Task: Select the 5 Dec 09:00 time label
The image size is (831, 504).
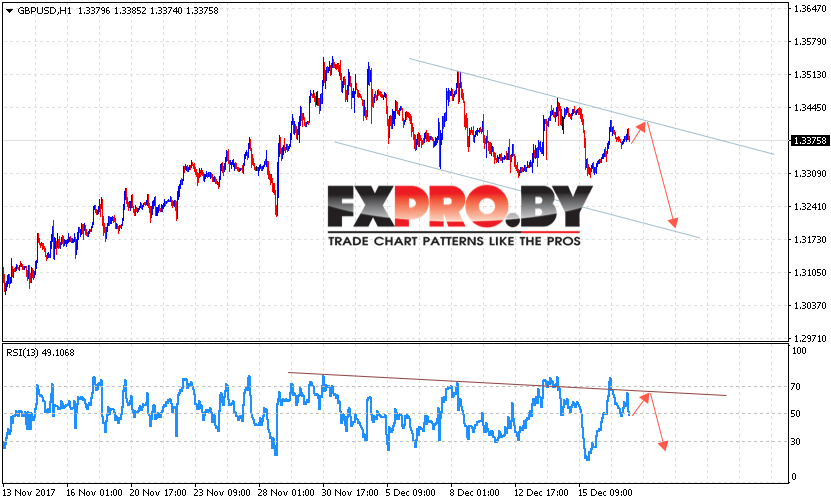Action: click(410, 492)
